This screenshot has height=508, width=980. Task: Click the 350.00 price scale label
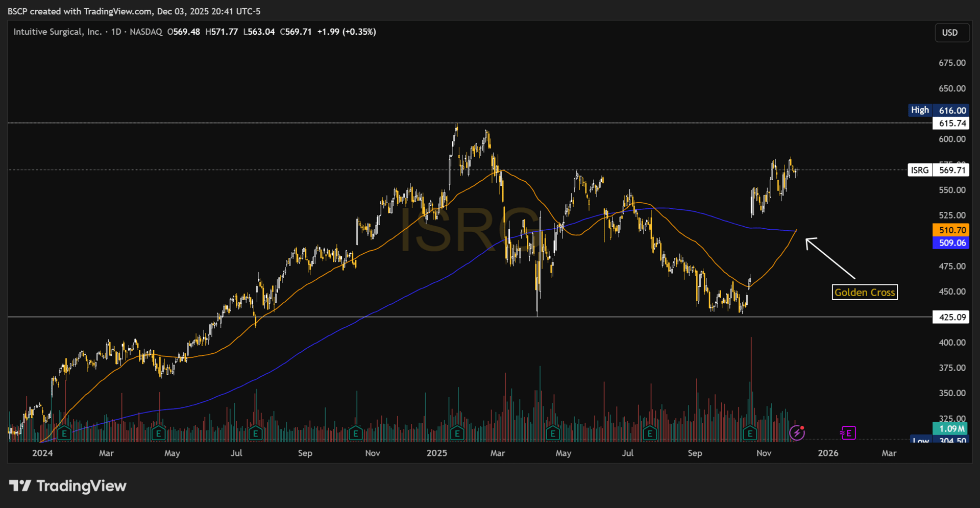[x=952, y=393]
